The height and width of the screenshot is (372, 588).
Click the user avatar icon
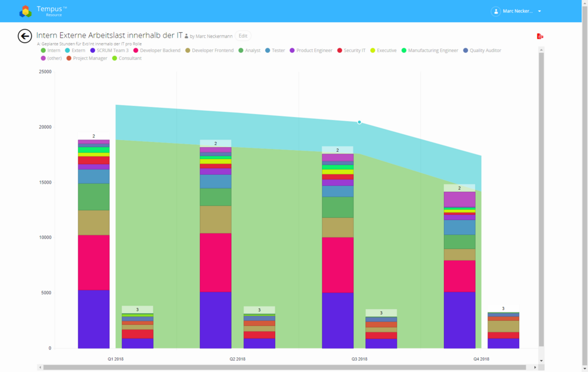(496, 11)
